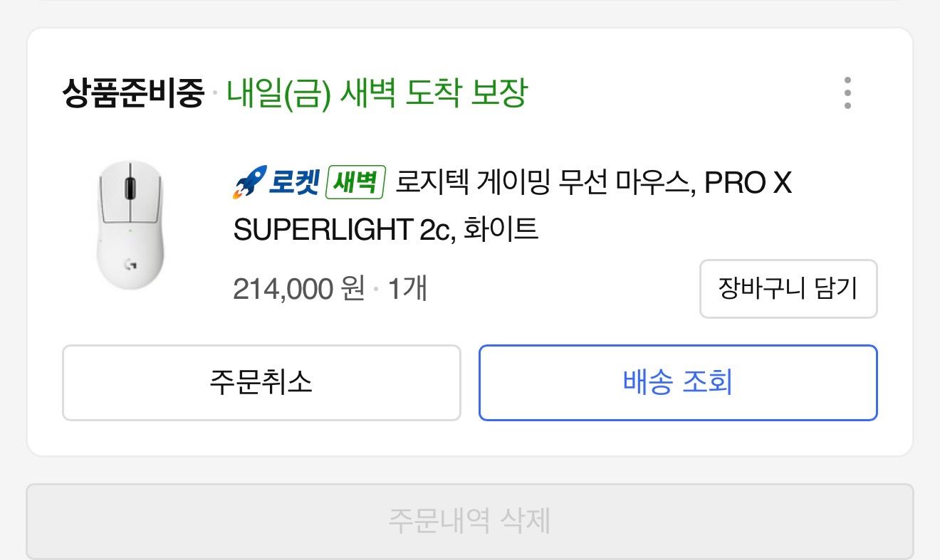Click the dot separator between price and quantity
940x560 pixels.
(376, 290)
